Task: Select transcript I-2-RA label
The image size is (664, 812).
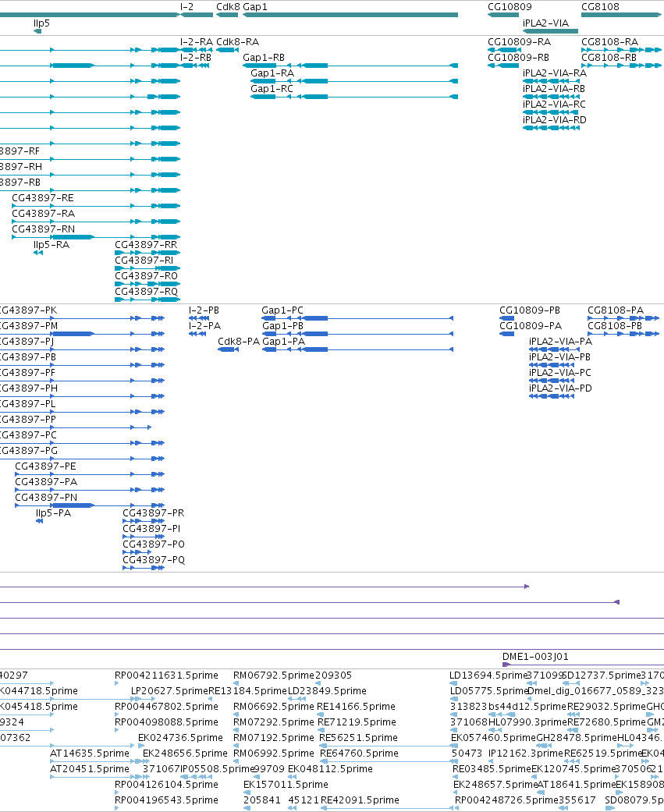Action: coord(197,42)
